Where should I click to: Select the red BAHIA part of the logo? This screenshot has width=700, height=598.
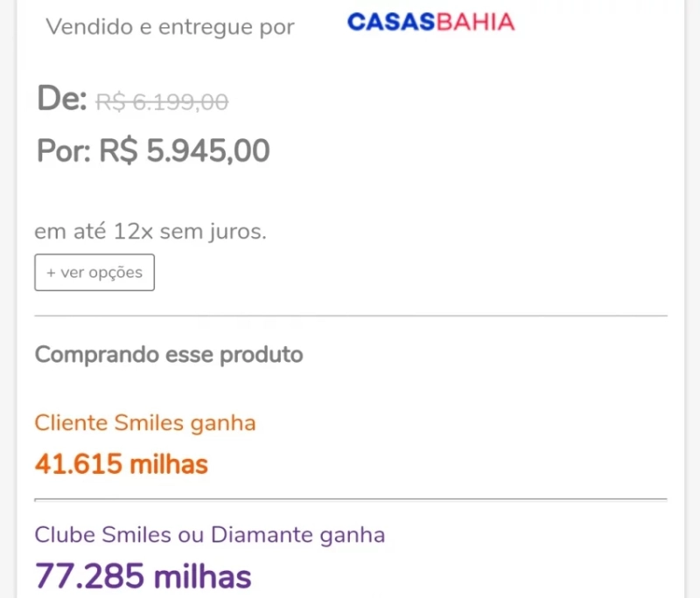473,24
